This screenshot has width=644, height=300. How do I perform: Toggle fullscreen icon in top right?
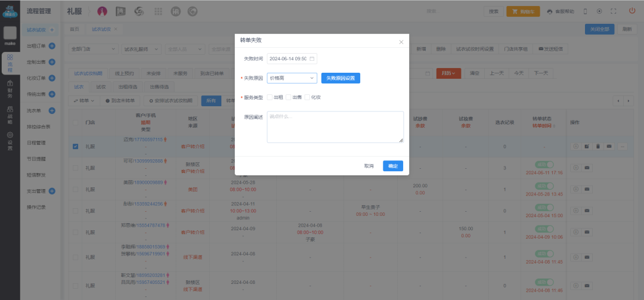pyautogui.click(x=613, y=11)
